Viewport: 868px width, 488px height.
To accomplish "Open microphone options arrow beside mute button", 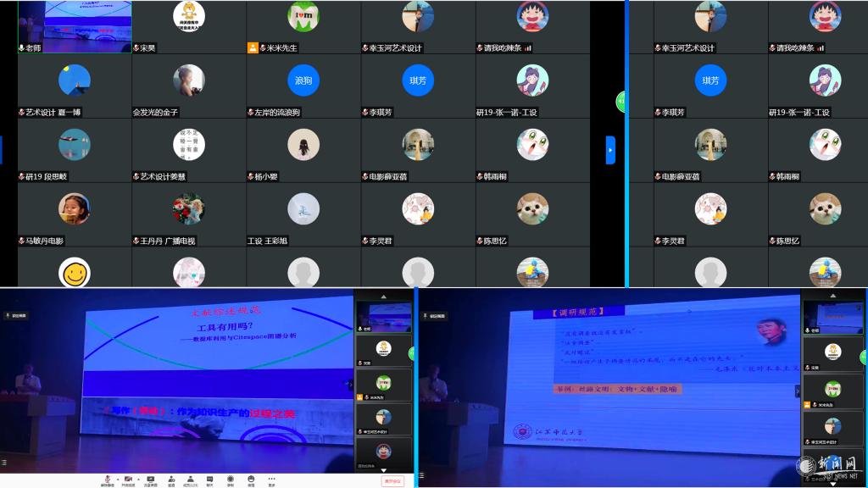I will tap(116, 478).
